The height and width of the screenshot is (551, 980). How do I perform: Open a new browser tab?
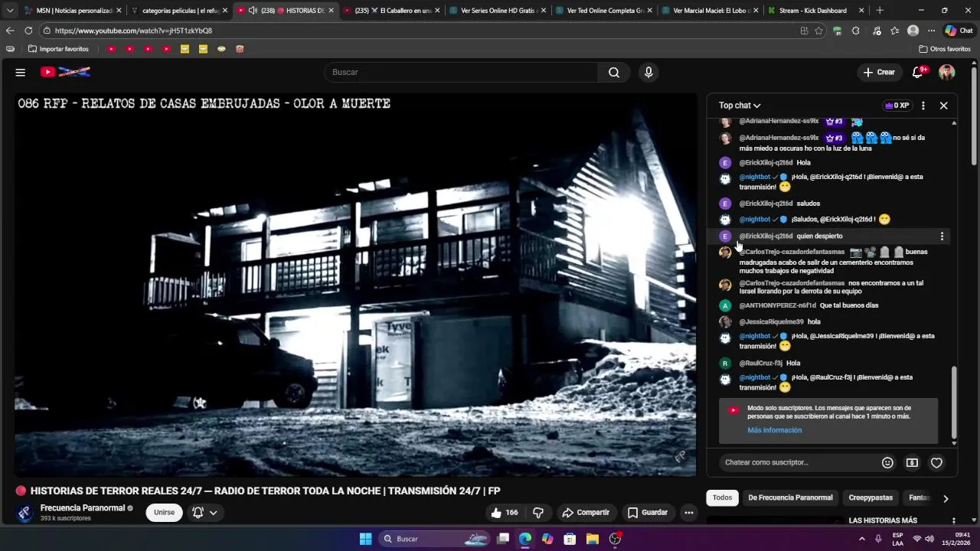tap(880, 11)
